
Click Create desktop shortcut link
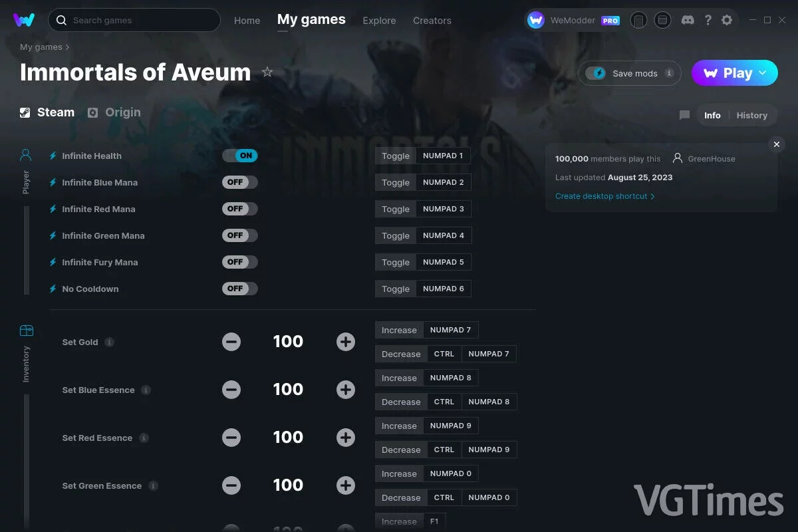click(605, 196)
